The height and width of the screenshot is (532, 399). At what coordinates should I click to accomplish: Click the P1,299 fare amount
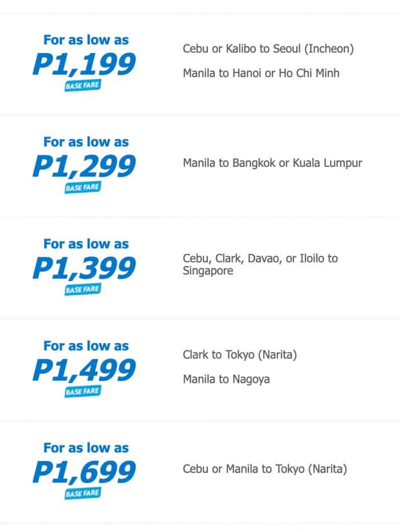pos(84,166)
